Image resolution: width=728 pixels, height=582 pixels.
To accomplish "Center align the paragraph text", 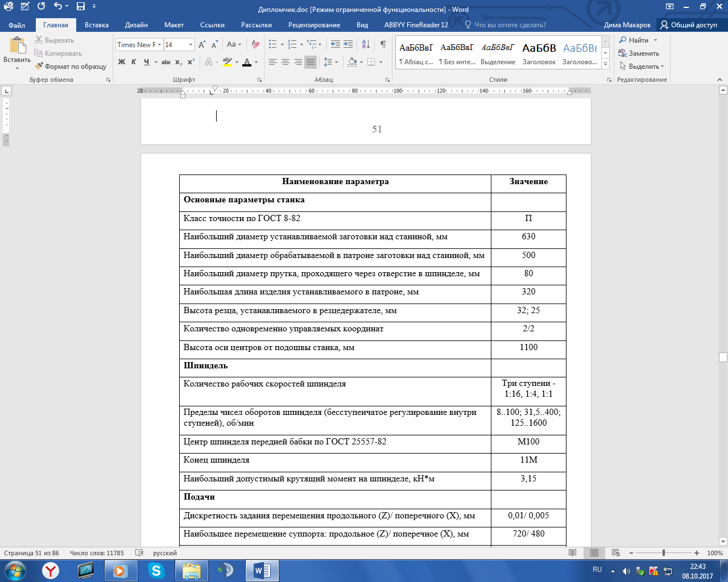I will [286, 62].
